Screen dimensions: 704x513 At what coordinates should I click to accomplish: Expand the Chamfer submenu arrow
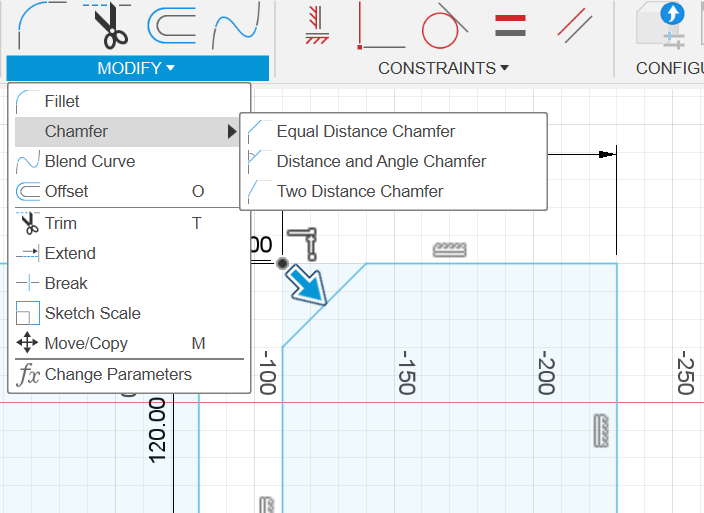coord(232,131)
